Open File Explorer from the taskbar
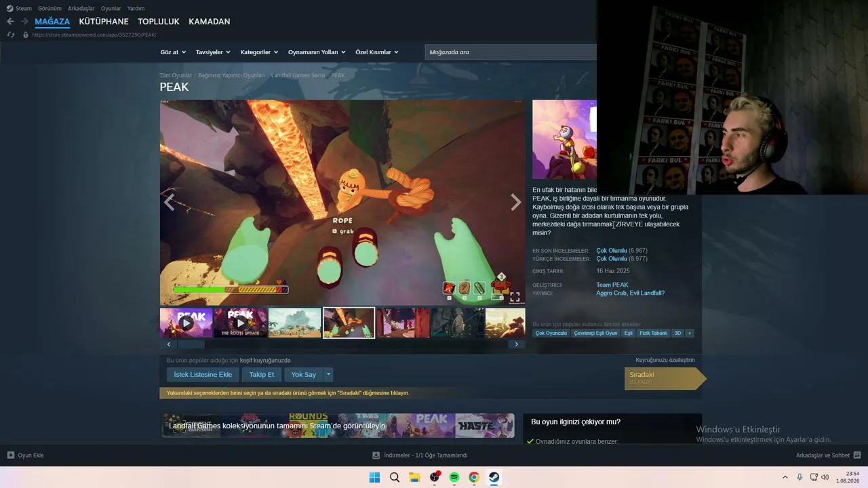 click(x=414, y=477)
